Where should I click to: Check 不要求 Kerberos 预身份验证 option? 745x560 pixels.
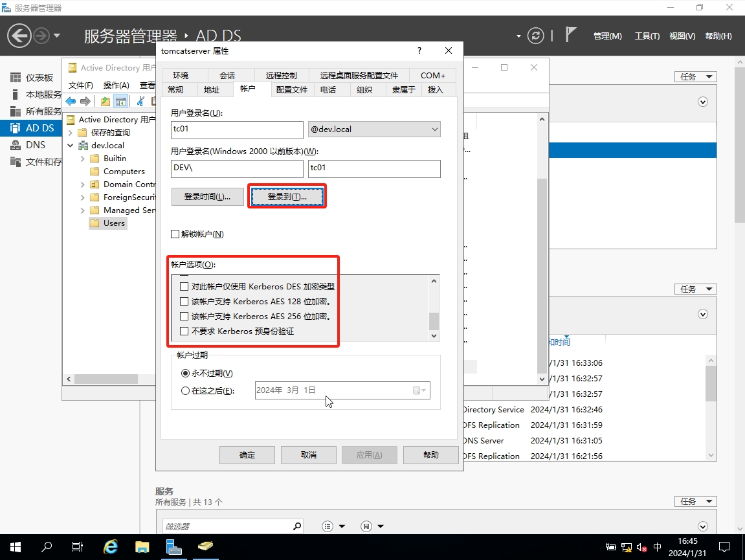click(184, 331)
